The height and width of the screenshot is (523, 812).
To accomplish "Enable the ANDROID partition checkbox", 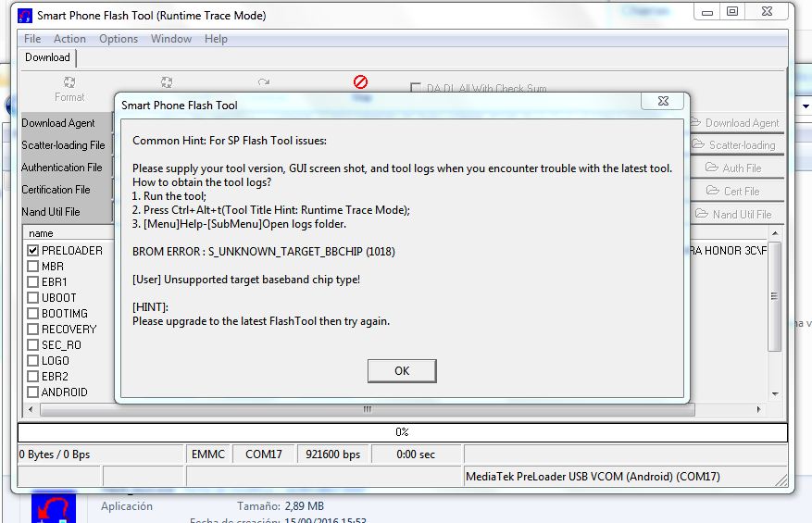I will (32, 392).
